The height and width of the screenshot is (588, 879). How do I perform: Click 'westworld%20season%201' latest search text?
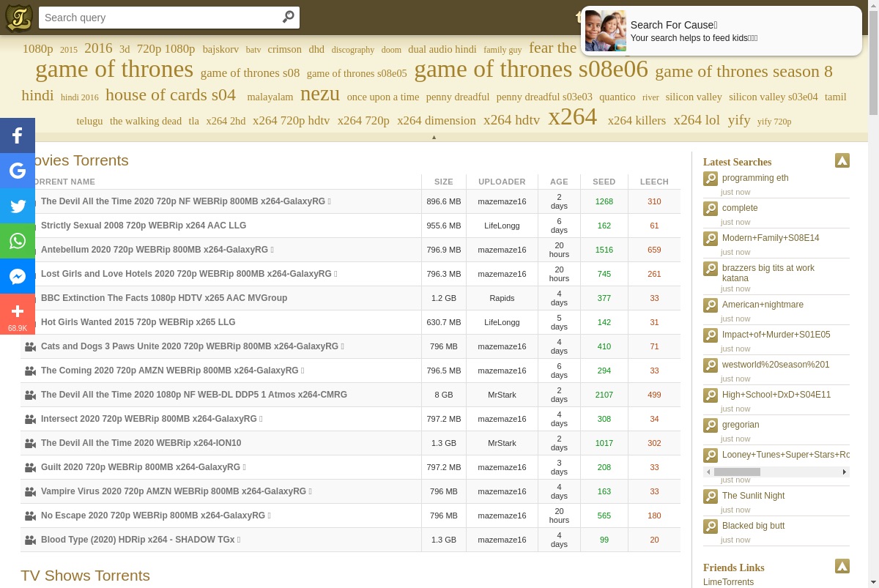tap(776, 365)
